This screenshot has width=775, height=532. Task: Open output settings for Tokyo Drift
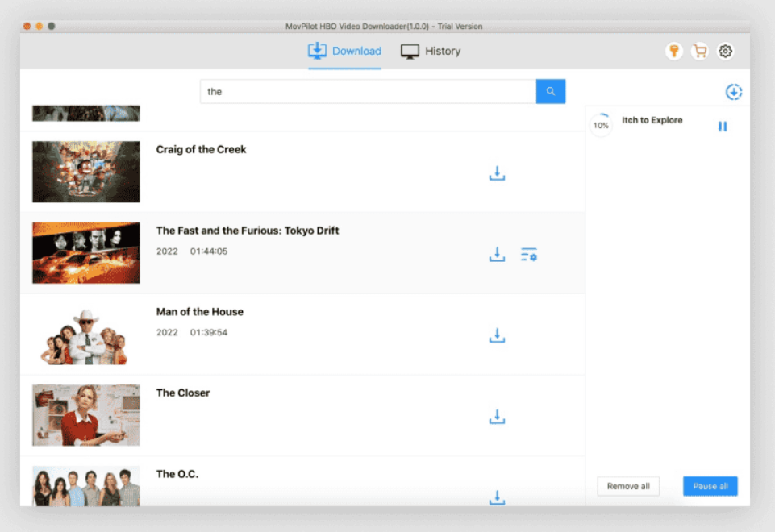pos(529,255)
